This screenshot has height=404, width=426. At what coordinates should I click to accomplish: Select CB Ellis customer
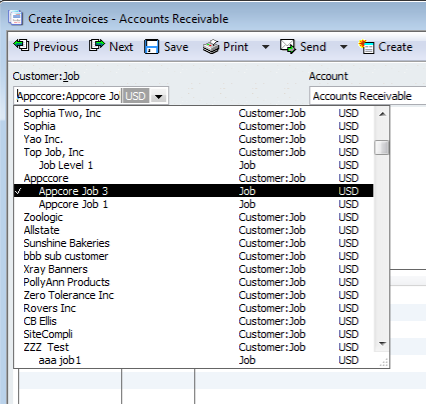click(x=194, y=321)
